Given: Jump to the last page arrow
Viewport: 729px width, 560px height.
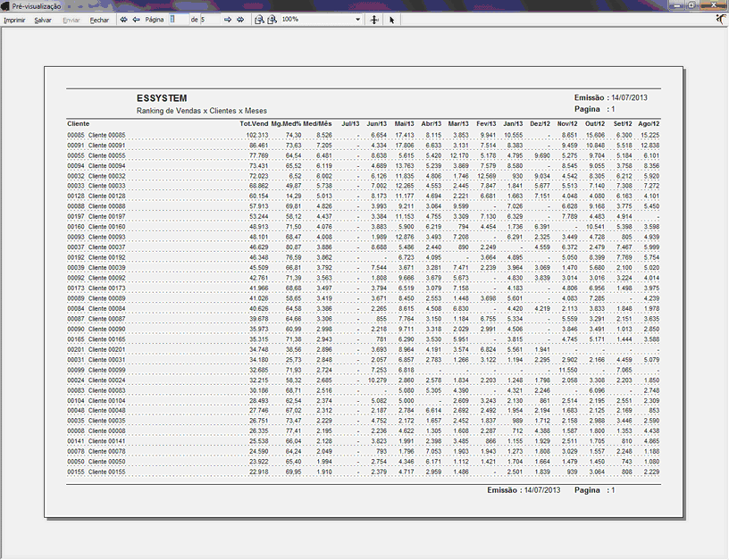Looking at the screenshot, I should tap(240, 19).
